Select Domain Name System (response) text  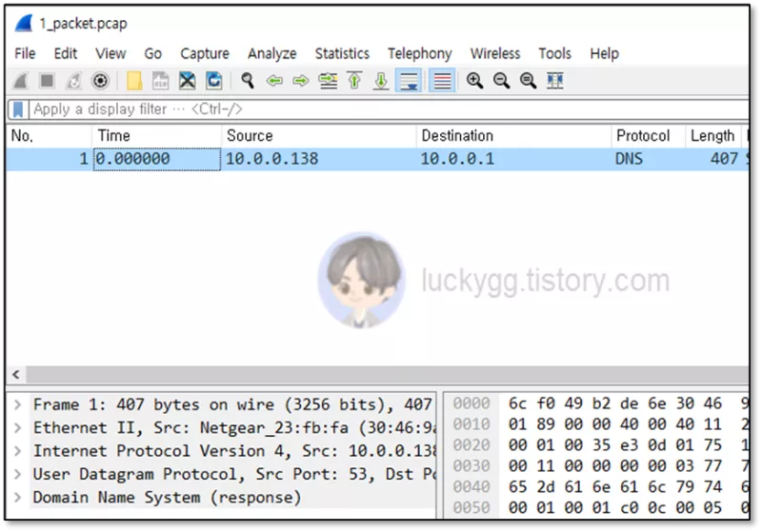click(x=168, y=498)
